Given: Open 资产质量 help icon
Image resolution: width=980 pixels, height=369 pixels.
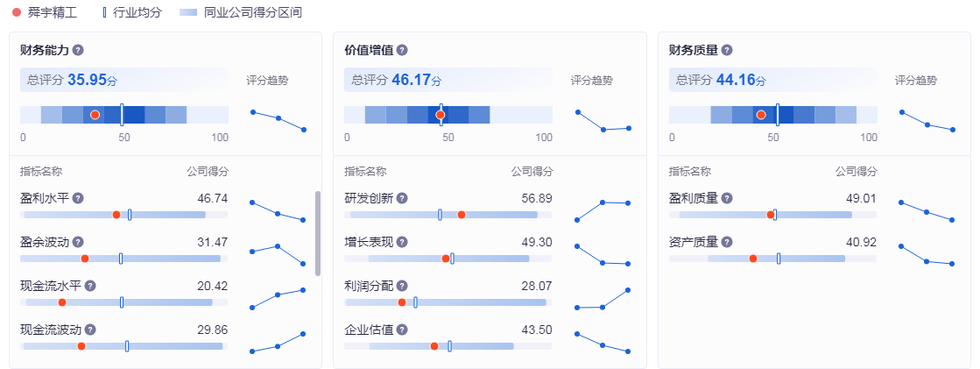Looking at the screenshot, I should (726, 243).
